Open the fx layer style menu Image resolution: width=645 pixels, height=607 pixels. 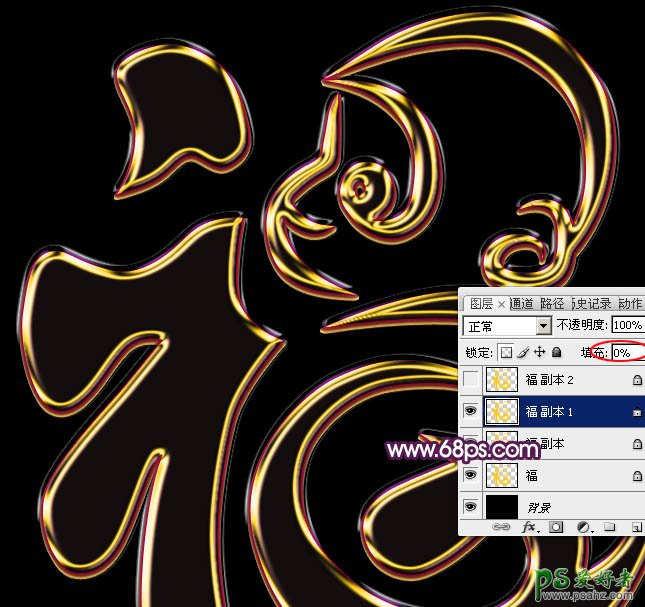point(529,526)
